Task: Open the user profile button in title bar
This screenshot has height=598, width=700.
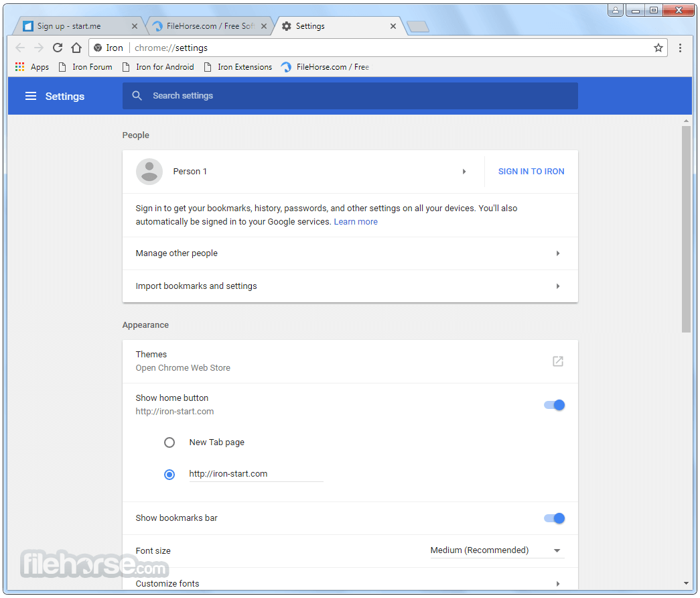Action: click(x=616, y=10)
